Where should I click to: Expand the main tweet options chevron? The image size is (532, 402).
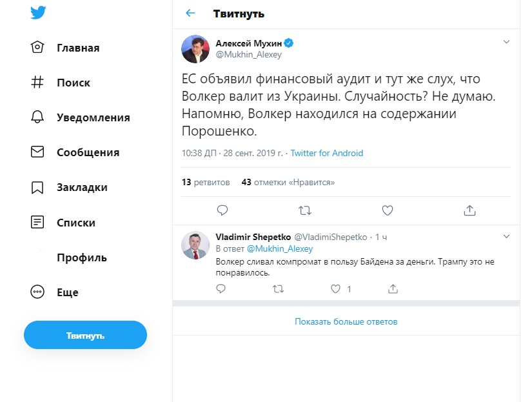coord(506,42)
